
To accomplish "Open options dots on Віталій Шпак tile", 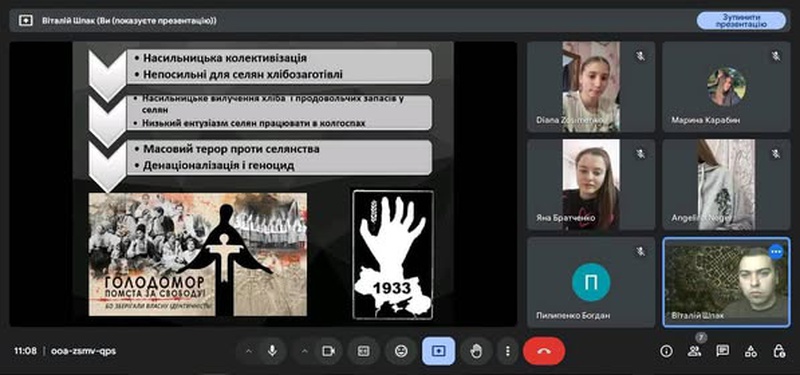I will click(776, 252).
